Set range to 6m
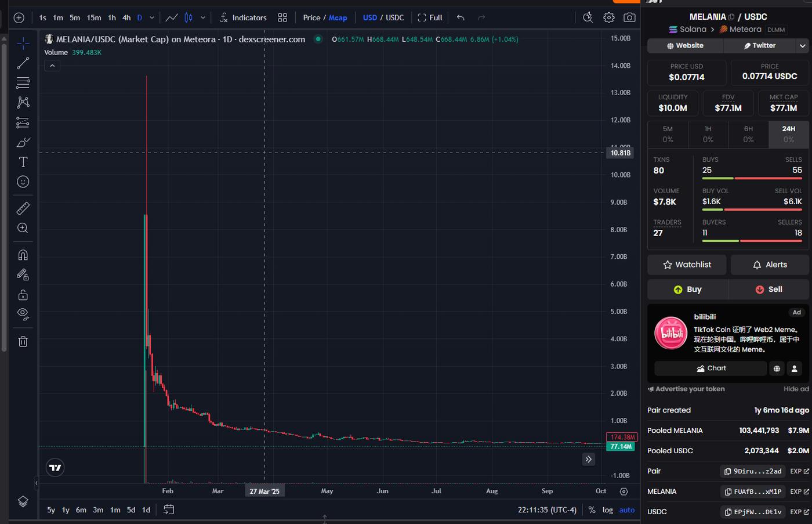 click(81, 510)
